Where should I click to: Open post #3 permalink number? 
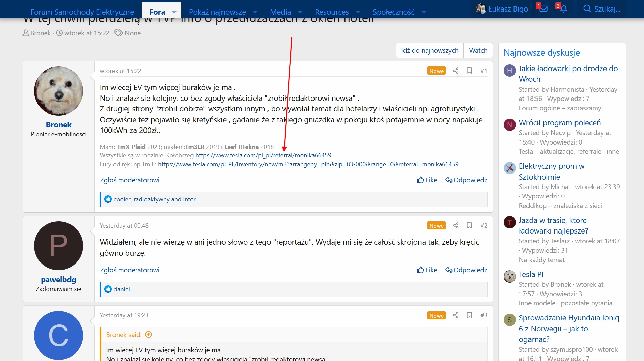point(484,315)
